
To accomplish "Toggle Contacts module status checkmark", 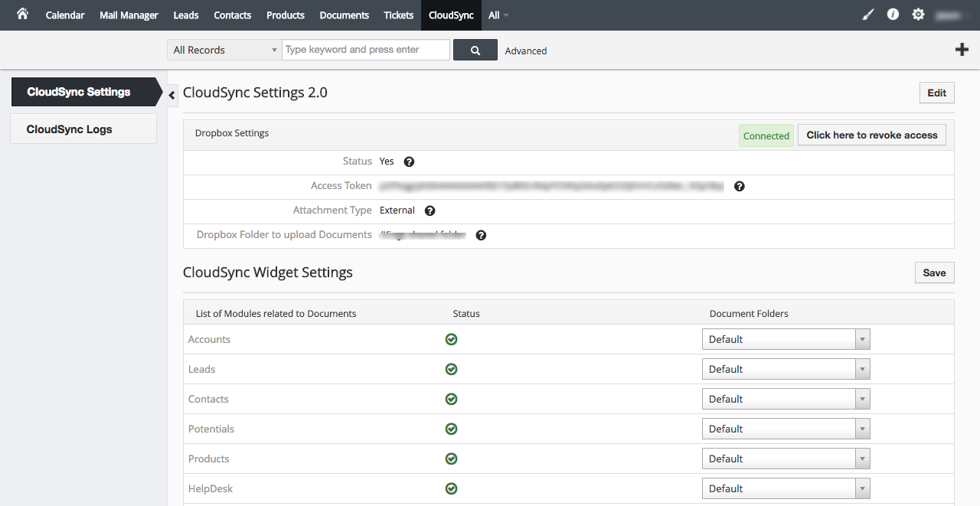I will (452, 399).
